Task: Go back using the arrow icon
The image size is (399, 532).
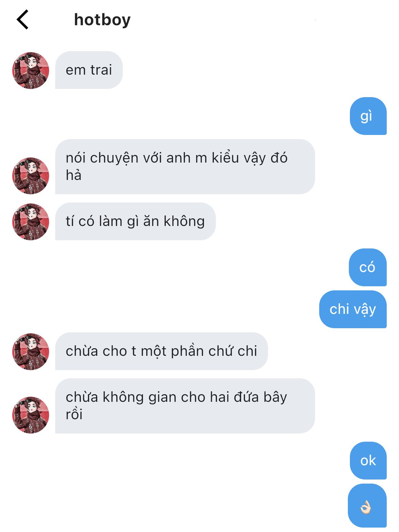Action: coord(23,19)
